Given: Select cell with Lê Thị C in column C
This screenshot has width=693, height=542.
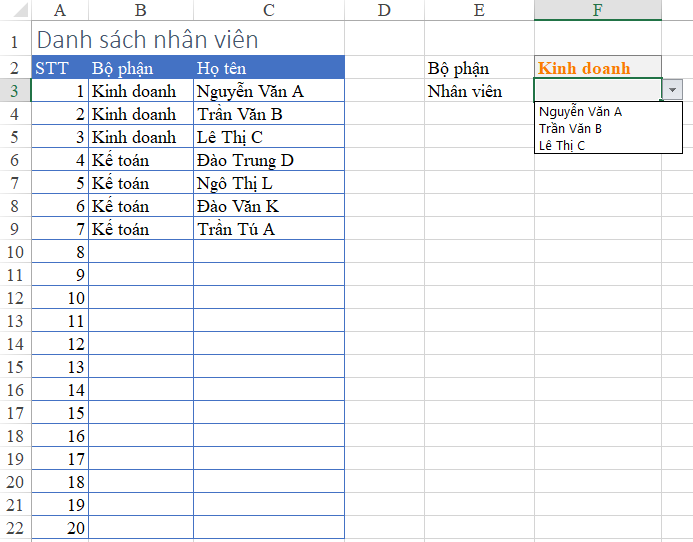Looking at the screenshot, I should pyautogui.click(x=269, y=137).
